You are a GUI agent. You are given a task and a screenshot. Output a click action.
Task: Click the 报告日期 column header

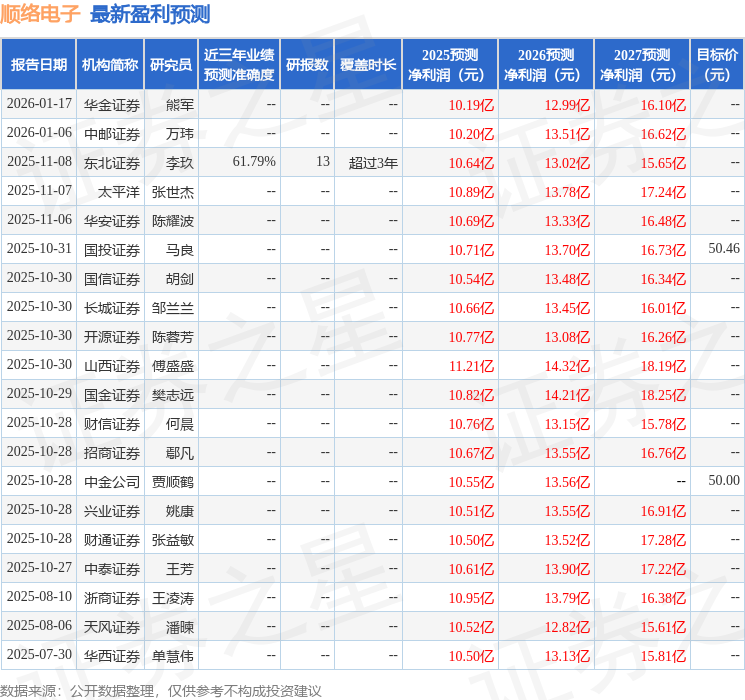39,65
